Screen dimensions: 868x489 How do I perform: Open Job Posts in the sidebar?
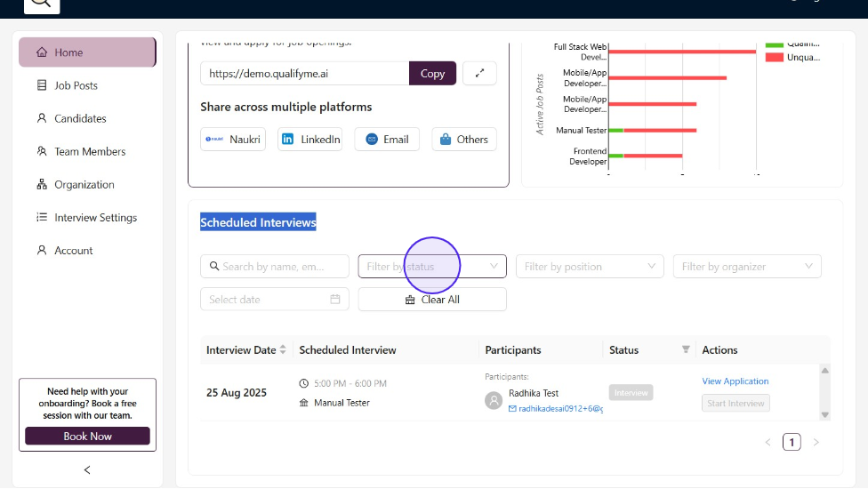pyautogui.click(x=76, y=85)
